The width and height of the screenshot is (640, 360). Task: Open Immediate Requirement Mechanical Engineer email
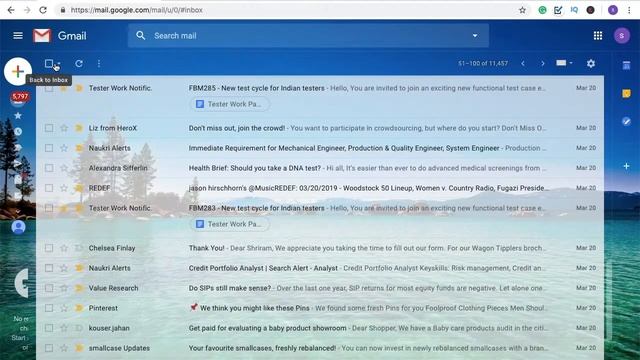pyautogui.click(x=320, y=148)
